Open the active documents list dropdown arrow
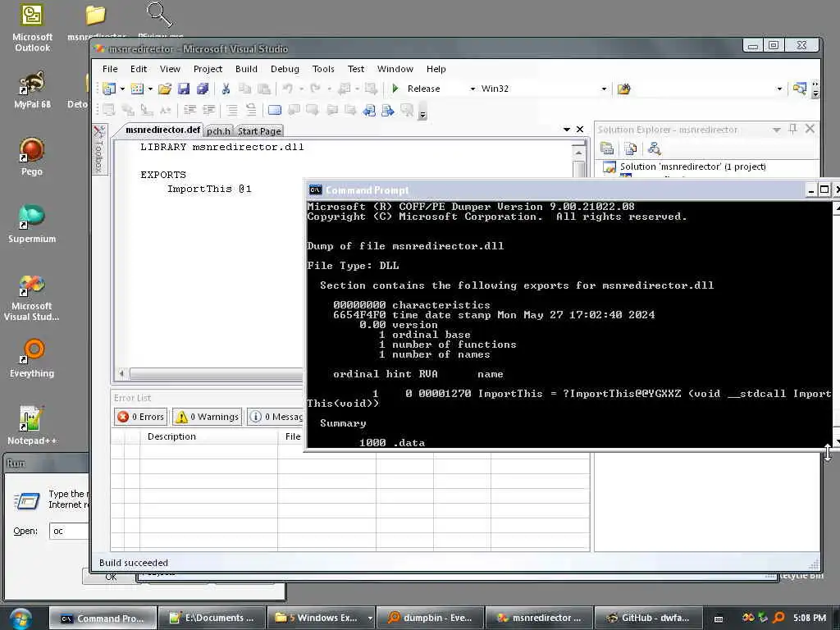This screenshot has height=630, width=840. tap(567, 130)
